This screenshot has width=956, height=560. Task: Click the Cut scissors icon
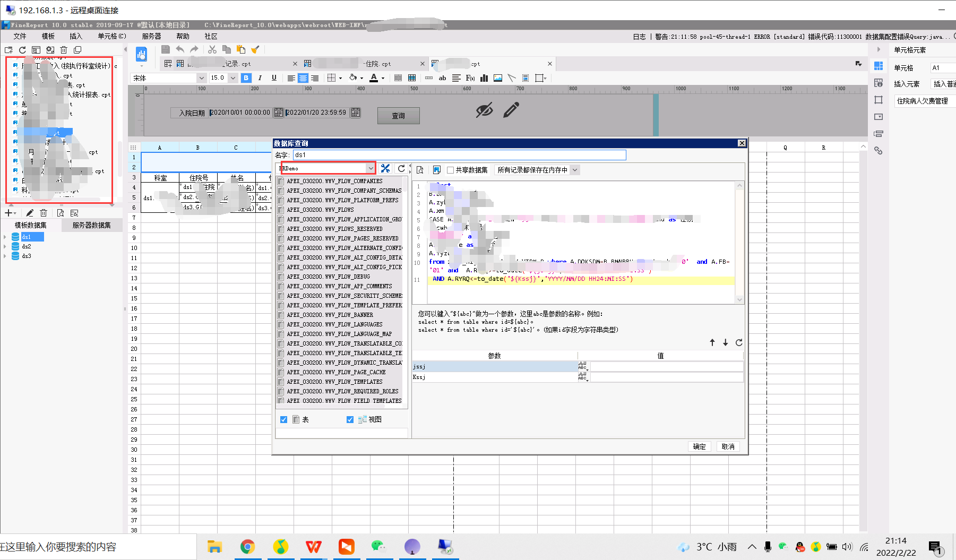212,49
